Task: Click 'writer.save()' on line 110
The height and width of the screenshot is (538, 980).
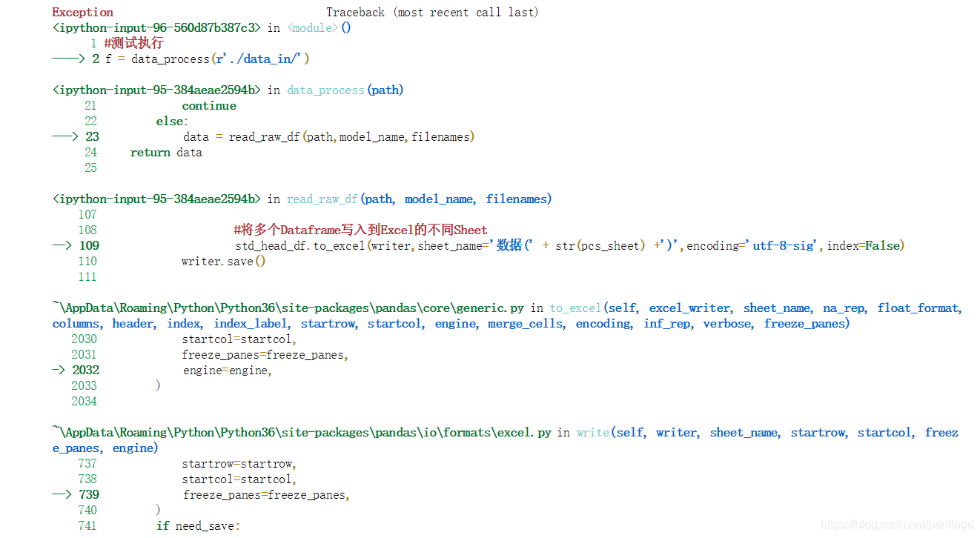Action: point(223,261)
